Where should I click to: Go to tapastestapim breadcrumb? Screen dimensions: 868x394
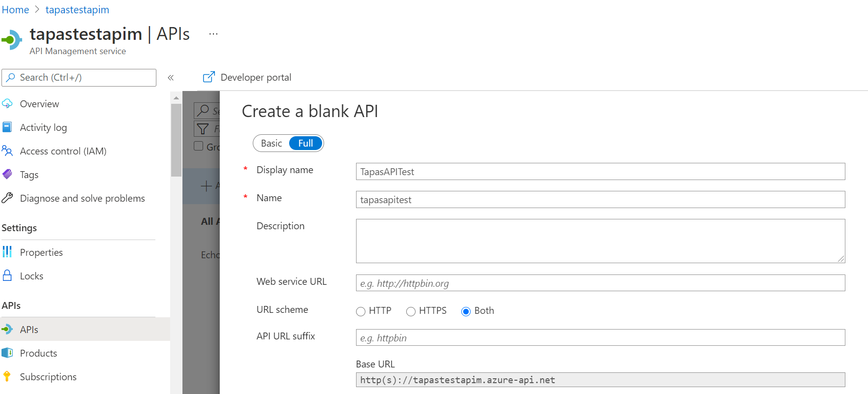click(77, 10)
